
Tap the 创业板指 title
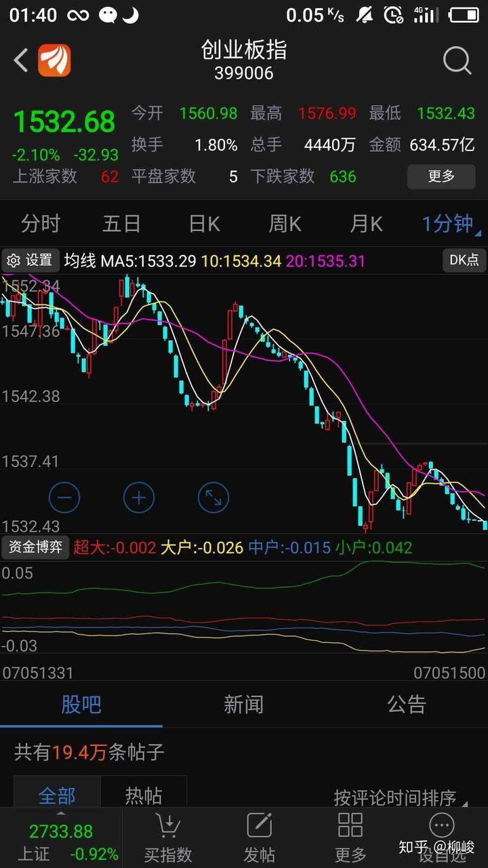point(244,50)
